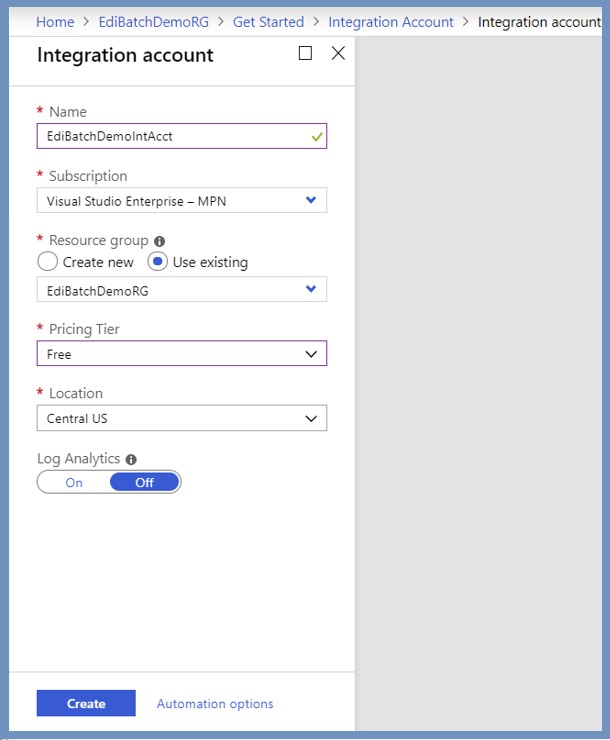Viewport: 610px width, 740px height.
Task: Maximize the Integration account blade
Action: tap(305, 53)
